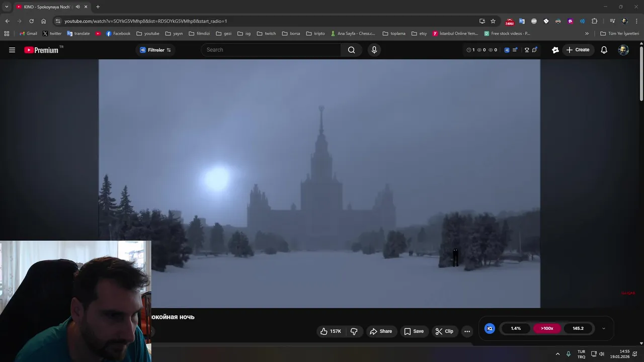The width and height of the screenshot is (644, 362).
Task: Open the twitter bookmark
Action: (x=52, y=34)
